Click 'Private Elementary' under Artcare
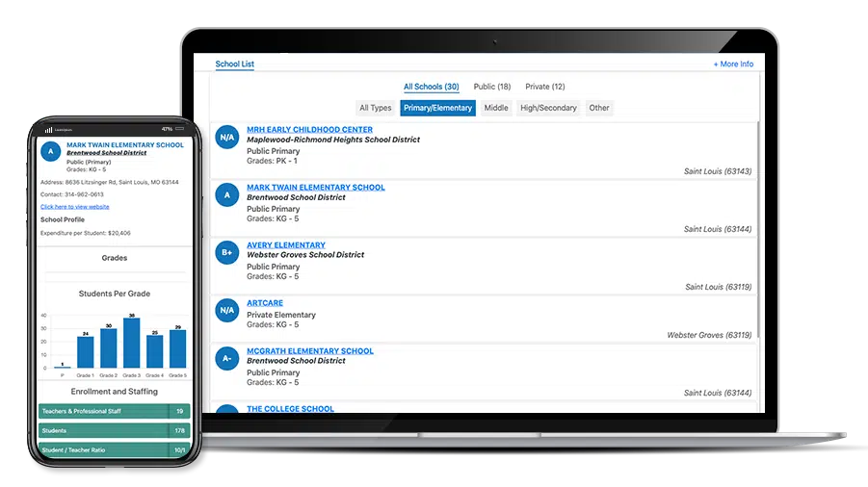This screenshot has width=868, height=487. [281, 315]
